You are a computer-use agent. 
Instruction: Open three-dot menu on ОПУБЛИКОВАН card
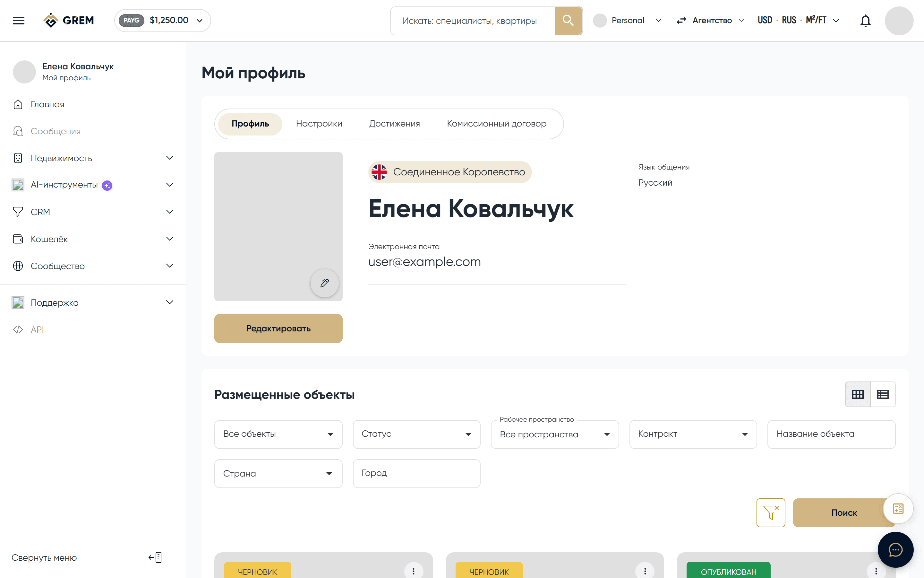pyautogui.click(x=876, y=571)
